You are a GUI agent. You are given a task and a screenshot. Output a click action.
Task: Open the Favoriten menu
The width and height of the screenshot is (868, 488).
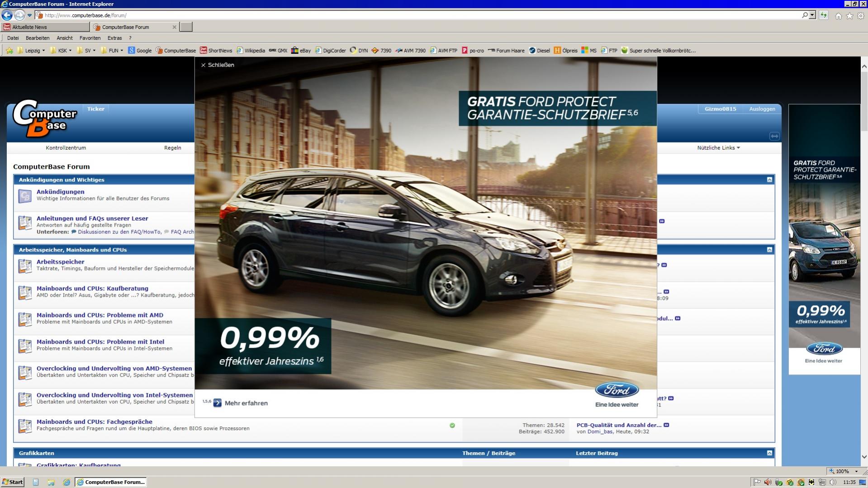point(90,38)
